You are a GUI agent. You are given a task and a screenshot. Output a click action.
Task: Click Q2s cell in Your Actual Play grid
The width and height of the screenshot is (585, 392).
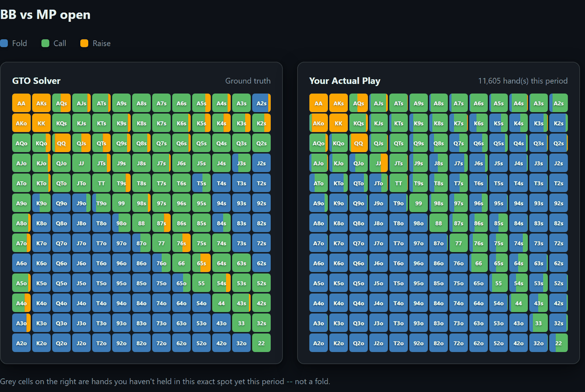coord(558,143)
